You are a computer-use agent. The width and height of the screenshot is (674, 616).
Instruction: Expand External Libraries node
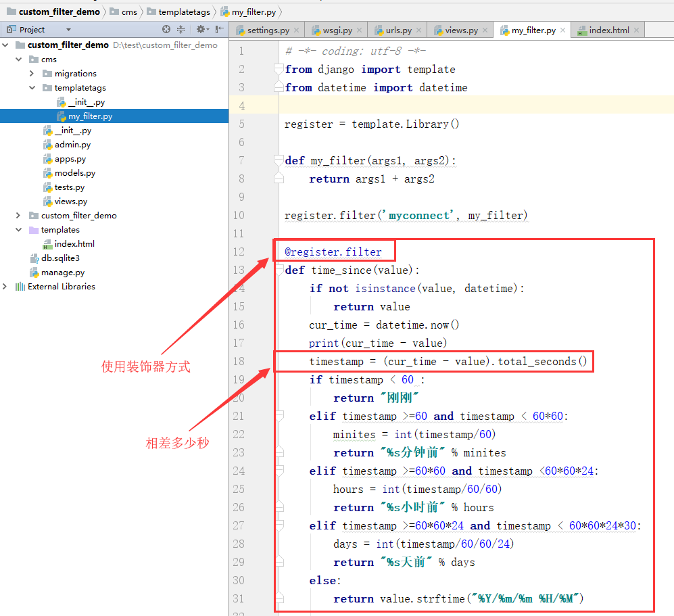click(x=5, y=286)
